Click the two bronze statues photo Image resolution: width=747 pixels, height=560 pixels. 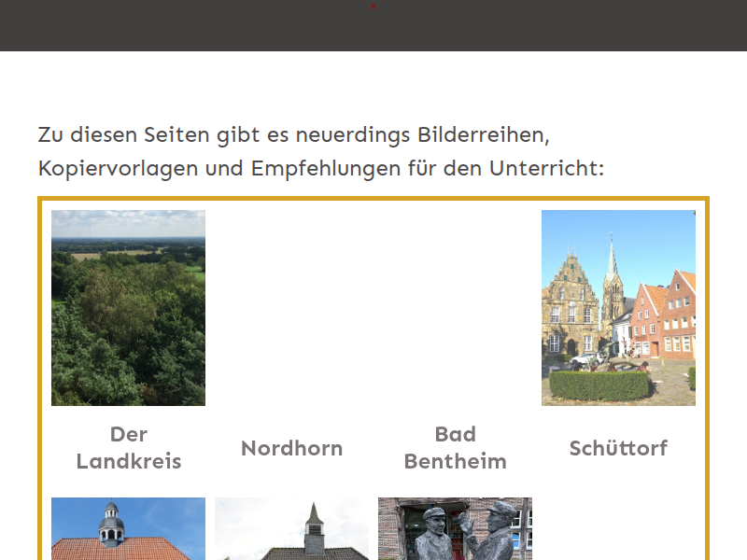tap(455, 529)
